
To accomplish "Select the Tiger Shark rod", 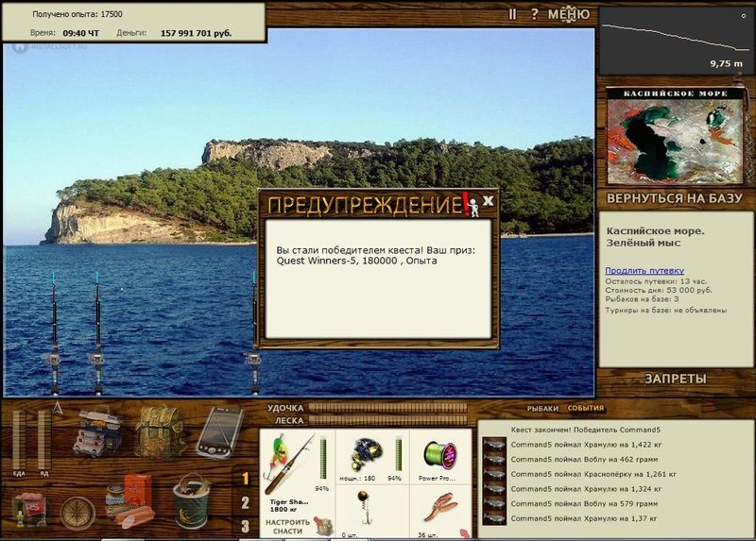I will [289, 465].
